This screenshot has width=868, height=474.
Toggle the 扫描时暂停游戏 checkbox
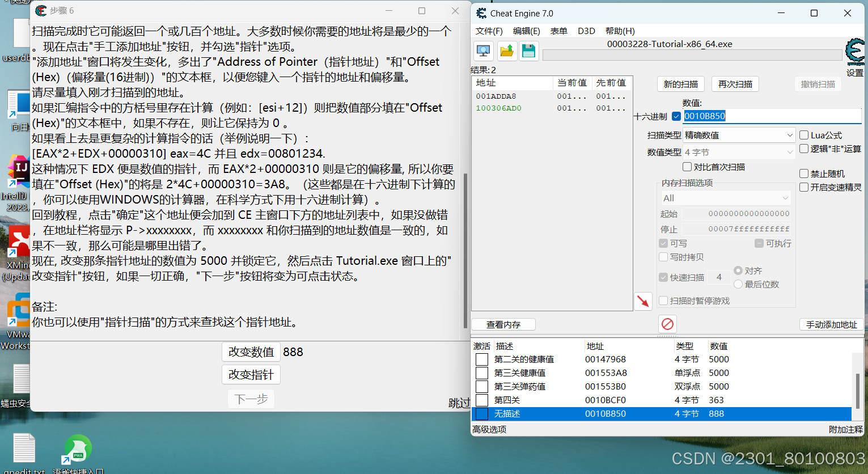[663, 301]
